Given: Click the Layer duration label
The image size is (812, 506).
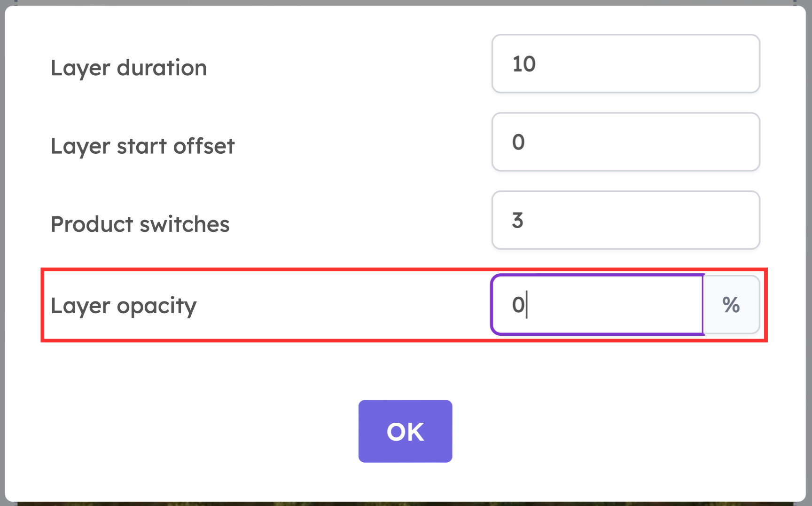Looking at the screenshot, I should [x=129, y=68].
